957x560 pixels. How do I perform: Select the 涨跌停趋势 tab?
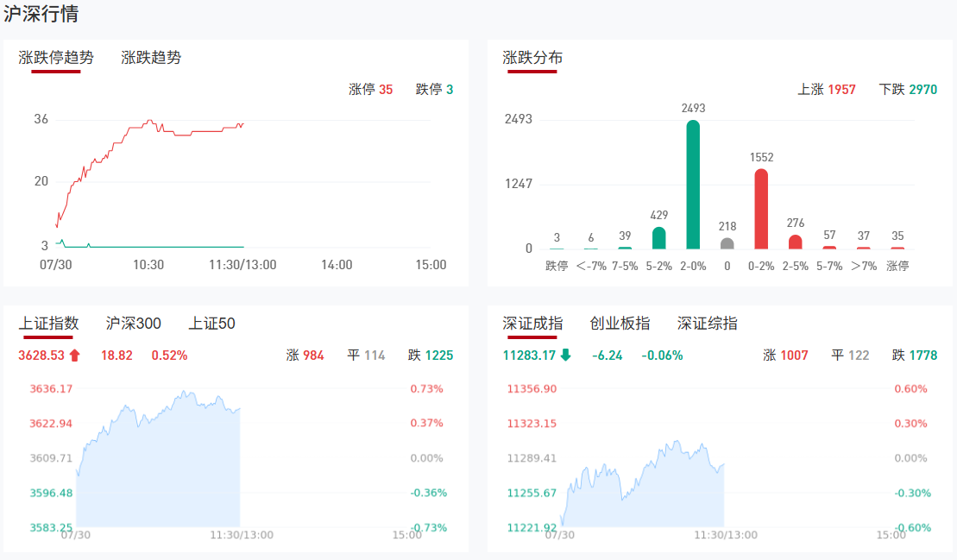coord(56,58)
